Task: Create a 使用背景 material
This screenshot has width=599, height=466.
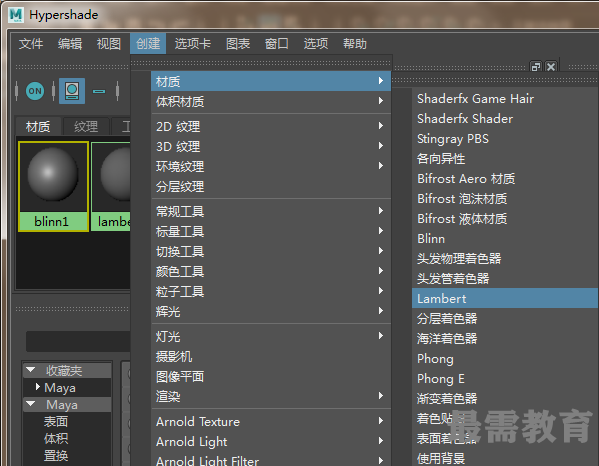Action: 505,458
